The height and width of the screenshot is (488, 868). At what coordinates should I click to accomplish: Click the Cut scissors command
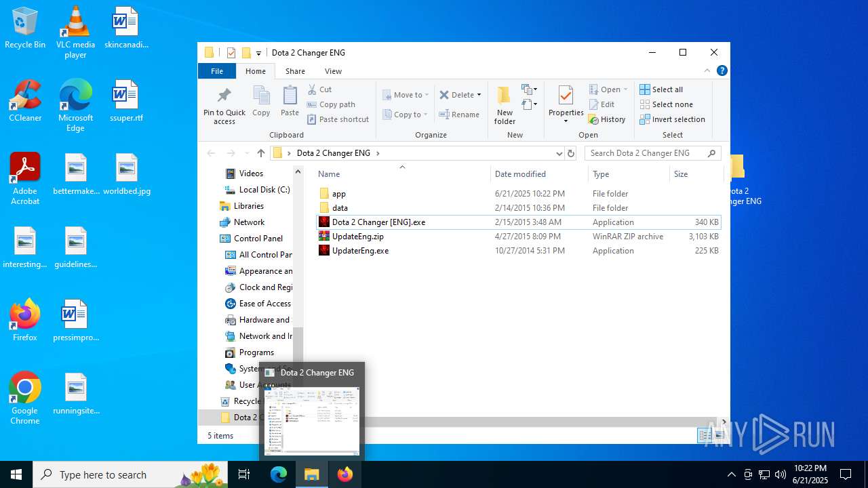point(319,89)
